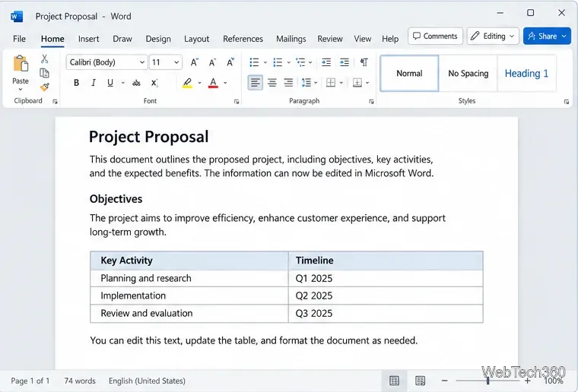Switch to the Draw tab

coord(122,39)
